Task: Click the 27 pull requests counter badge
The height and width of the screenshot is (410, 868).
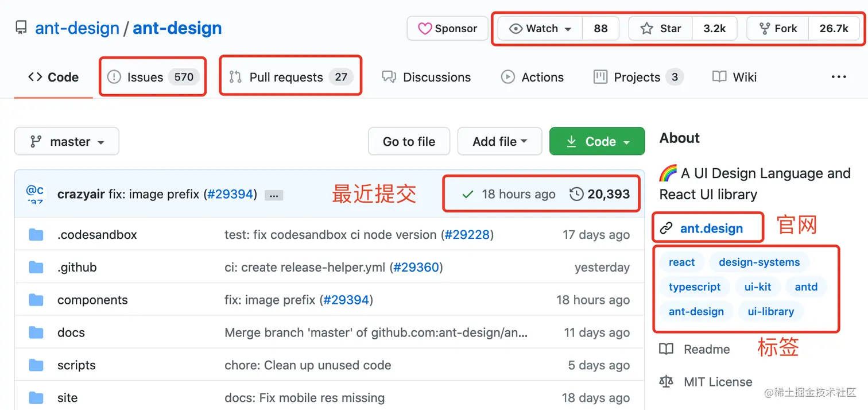Action: pyautogui.click(x=341, y=77)
